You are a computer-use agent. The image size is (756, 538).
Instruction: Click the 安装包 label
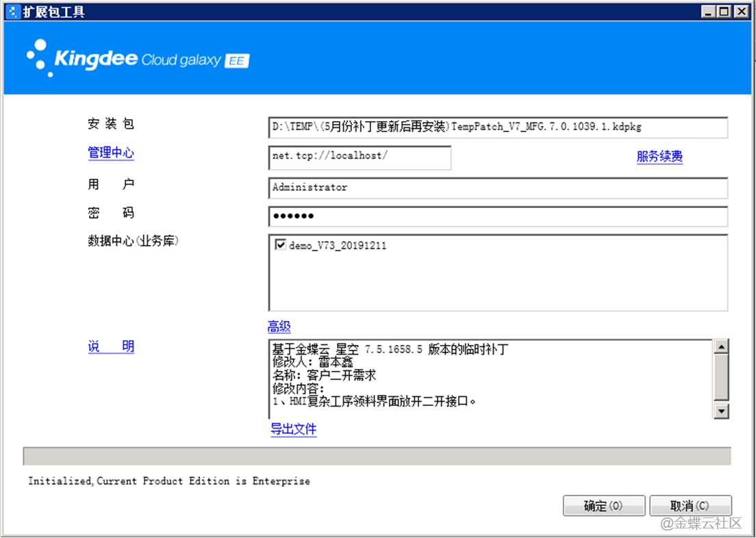pos(111,124)
